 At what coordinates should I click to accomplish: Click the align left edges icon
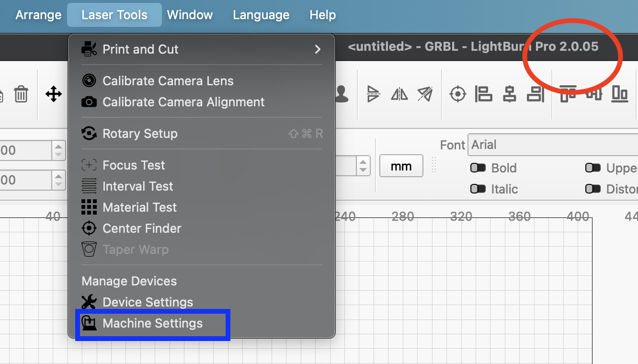483,94
